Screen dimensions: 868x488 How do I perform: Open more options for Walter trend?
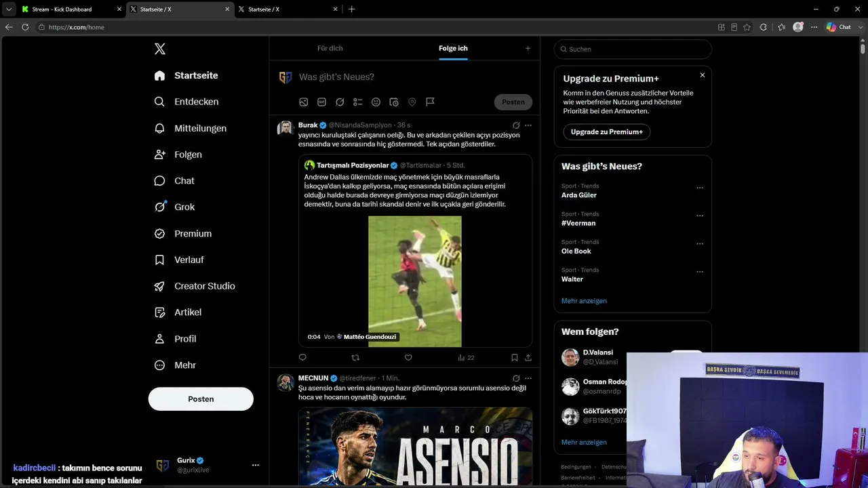(x=700, y=272)
